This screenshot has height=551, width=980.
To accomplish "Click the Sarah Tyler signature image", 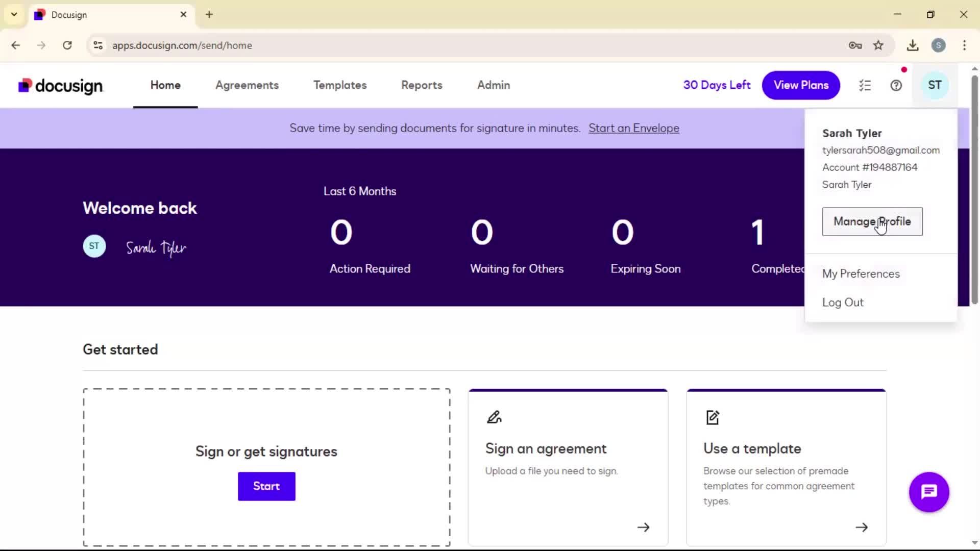I will tap(156, 248).
